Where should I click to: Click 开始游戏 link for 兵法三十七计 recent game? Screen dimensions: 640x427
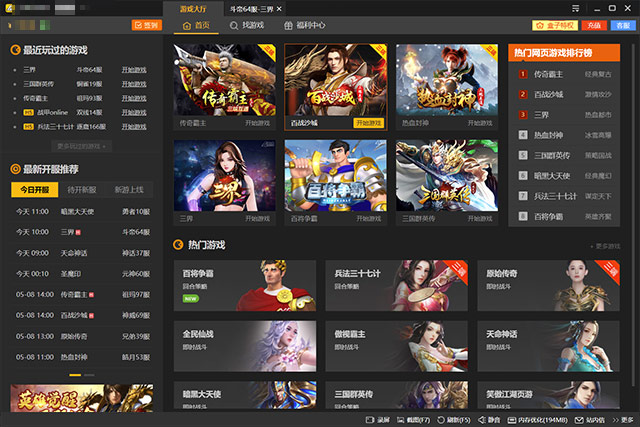pyautogui.click(x=134, y=127)
